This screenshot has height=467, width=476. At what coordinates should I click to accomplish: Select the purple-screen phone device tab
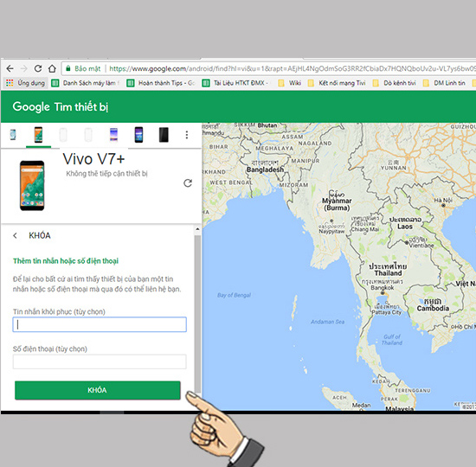pyautogui.click(x=113, y=135)
